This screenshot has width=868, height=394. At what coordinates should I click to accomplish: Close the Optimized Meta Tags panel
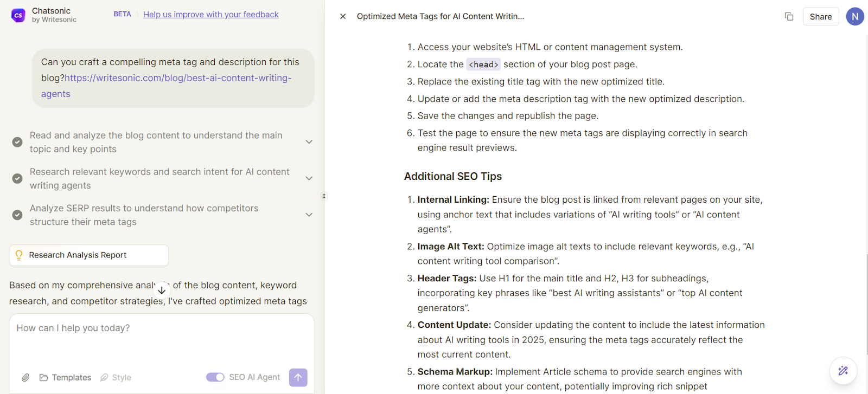(343, 17)
